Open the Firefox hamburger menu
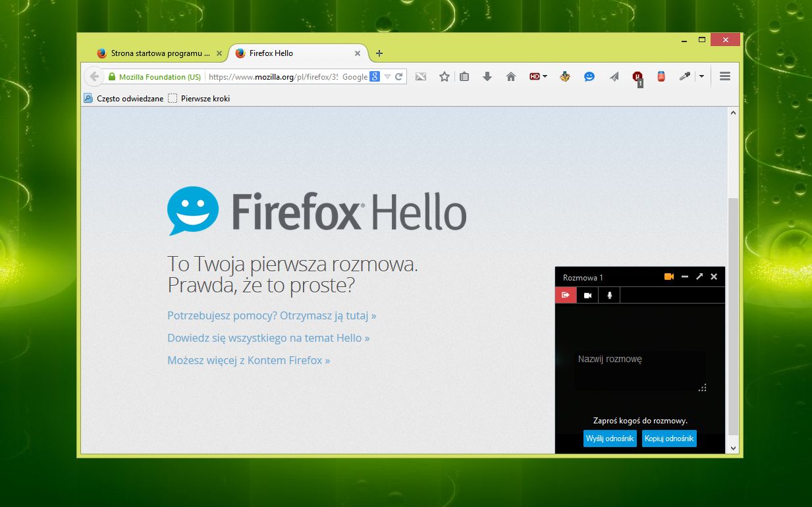The image size is (812, 507). tap(725, 76)
